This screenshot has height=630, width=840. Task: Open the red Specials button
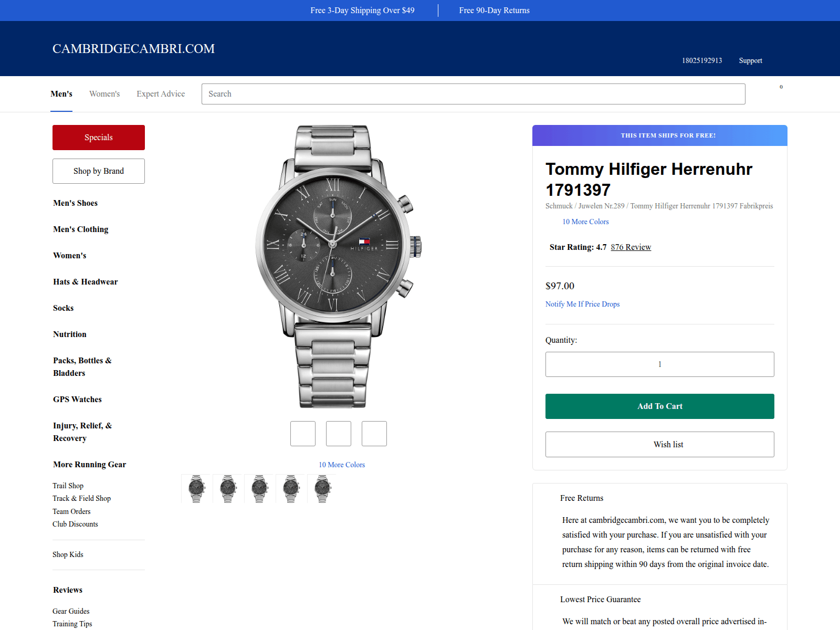pyautogui.click(x=99, y=138)
